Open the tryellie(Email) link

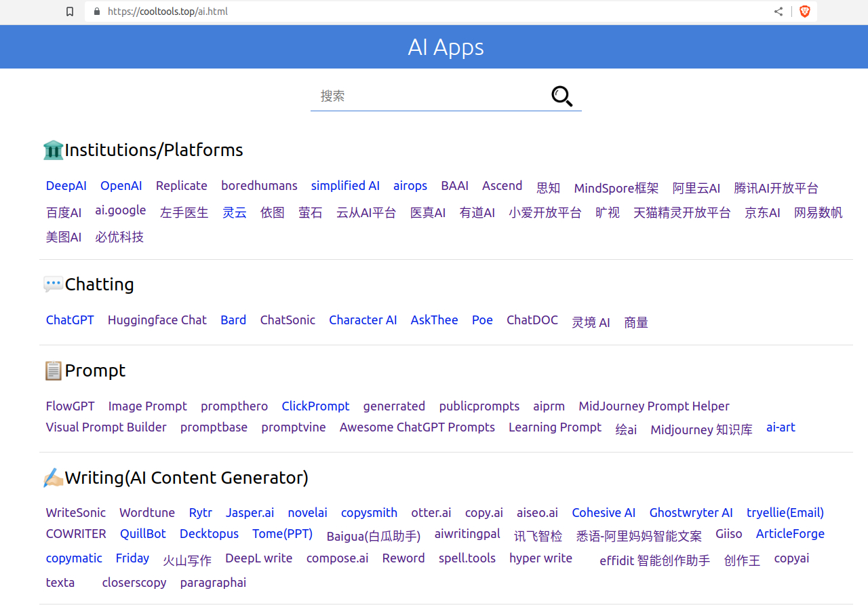(x=785, y=513)
